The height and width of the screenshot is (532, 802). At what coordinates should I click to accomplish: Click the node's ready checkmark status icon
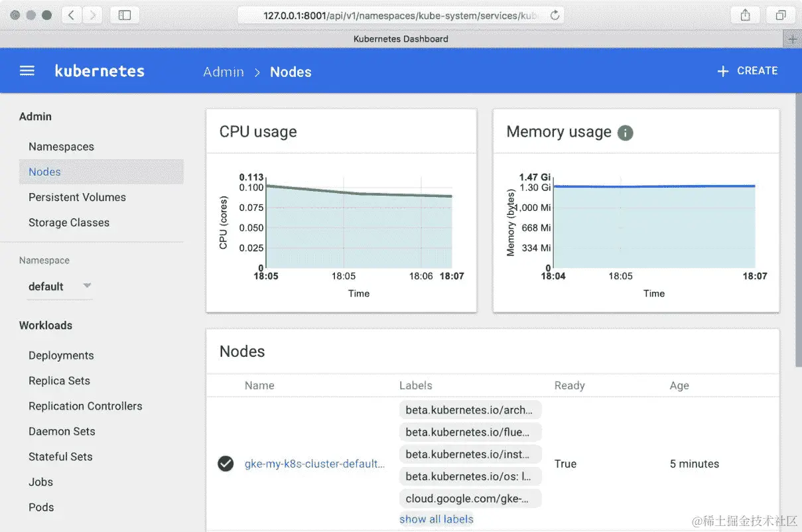(226, 464)
